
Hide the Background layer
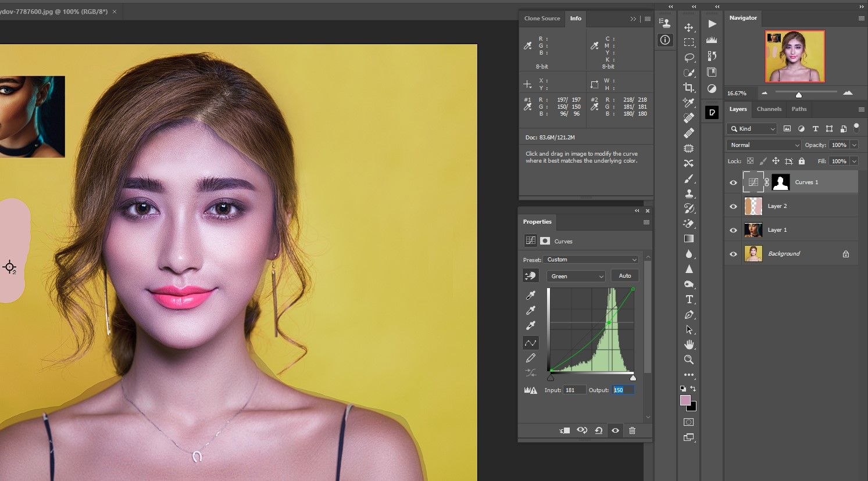[733, 254]
